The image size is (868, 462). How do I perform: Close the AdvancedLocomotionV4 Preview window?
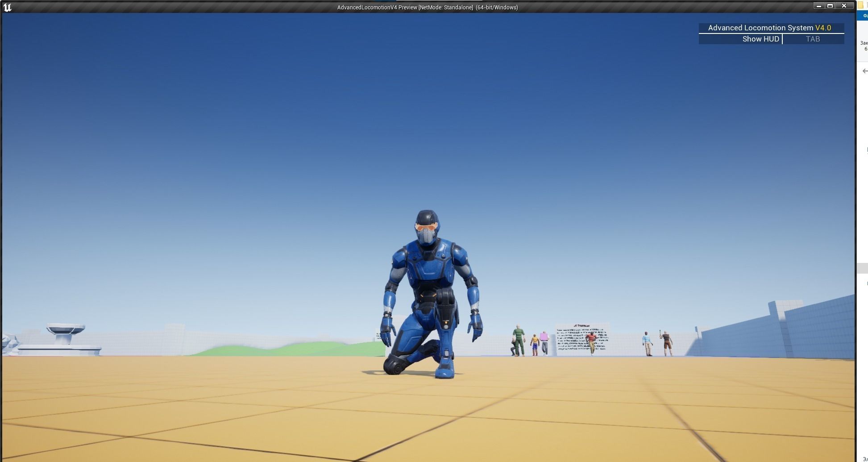point(844,6)
